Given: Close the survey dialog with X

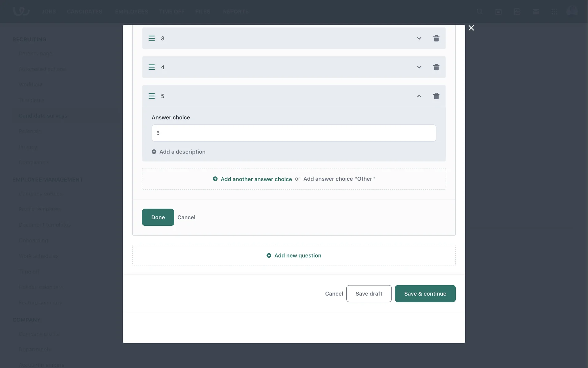Looking at the screenshot, I should [x=471, y=28].
